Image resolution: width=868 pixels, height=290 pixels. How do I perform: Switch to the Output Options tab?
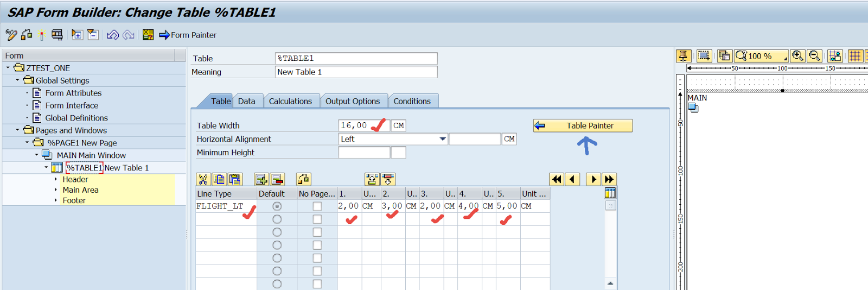(353, 101)
